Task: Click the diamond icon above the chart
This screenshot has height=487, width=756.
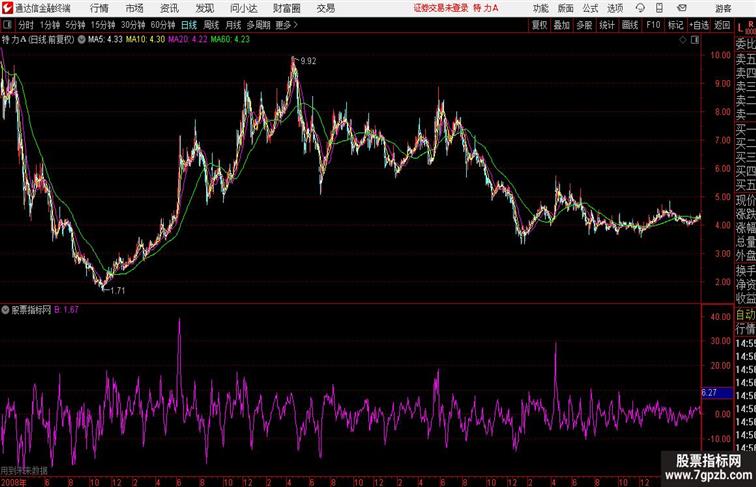Action: click(683, 40)
